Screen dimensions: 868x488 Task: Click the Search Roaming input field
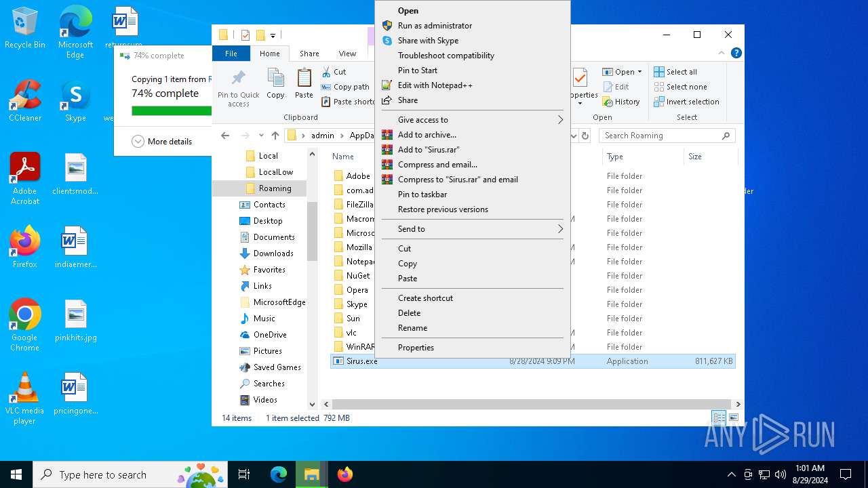pyautogui.click(x=667, y=136)
